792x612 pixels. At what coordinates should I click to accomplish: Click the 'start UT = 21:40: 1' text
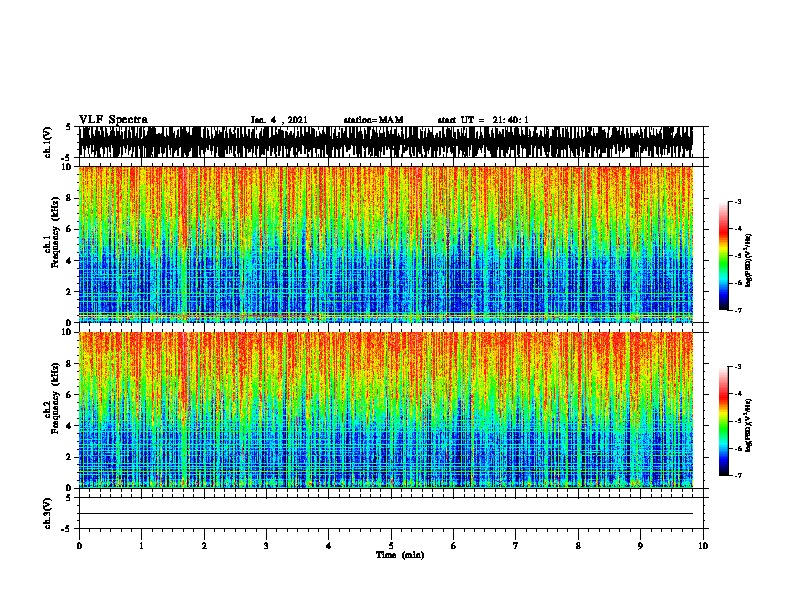(483, 120)
